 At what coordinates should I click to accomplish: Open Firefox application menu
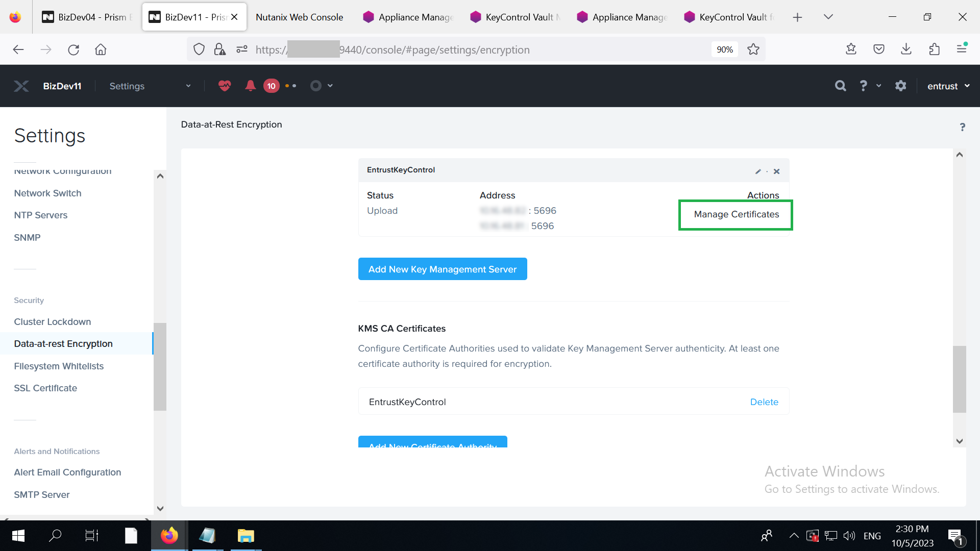962,49
